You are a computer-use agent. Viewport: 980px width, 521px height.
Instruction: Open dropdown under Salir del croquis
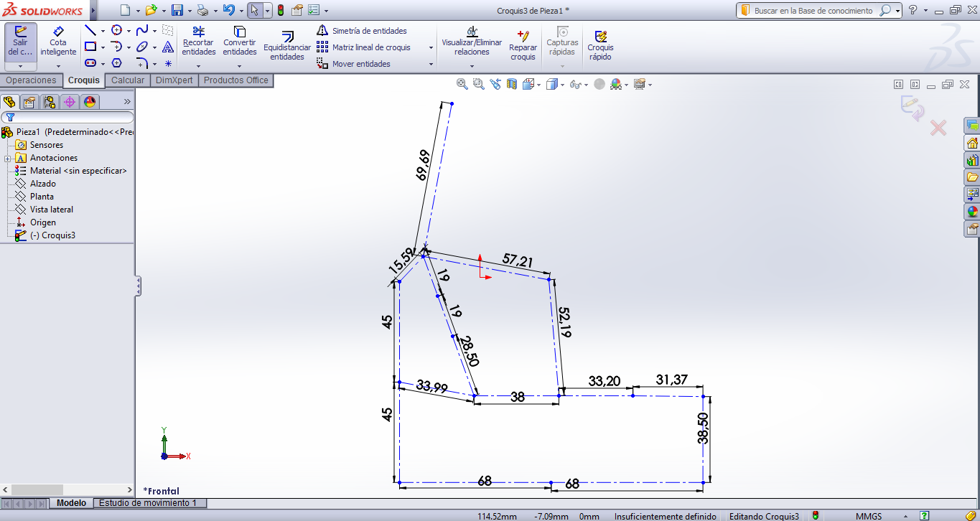coord(20,65)
